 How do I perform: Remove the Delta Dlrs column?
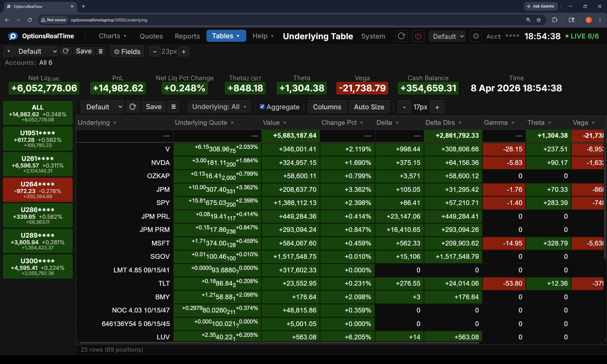pos(460,123)
